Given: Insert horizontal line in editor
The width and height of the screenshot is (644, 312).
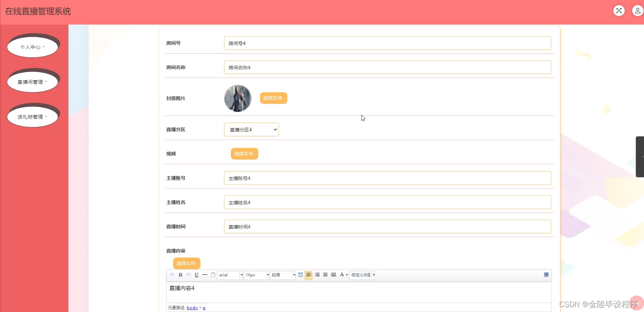Looking at the screenshot, I should tap(205, 275).
